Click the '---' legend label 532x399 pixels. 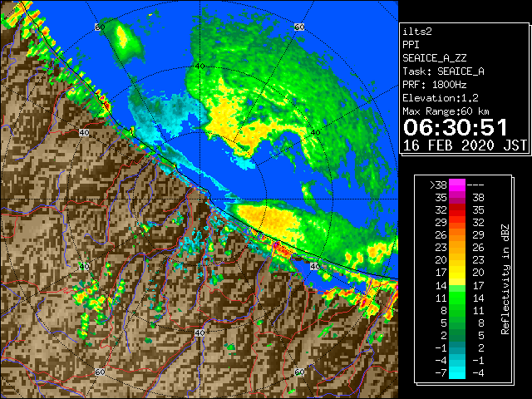(x=475, y=185)
